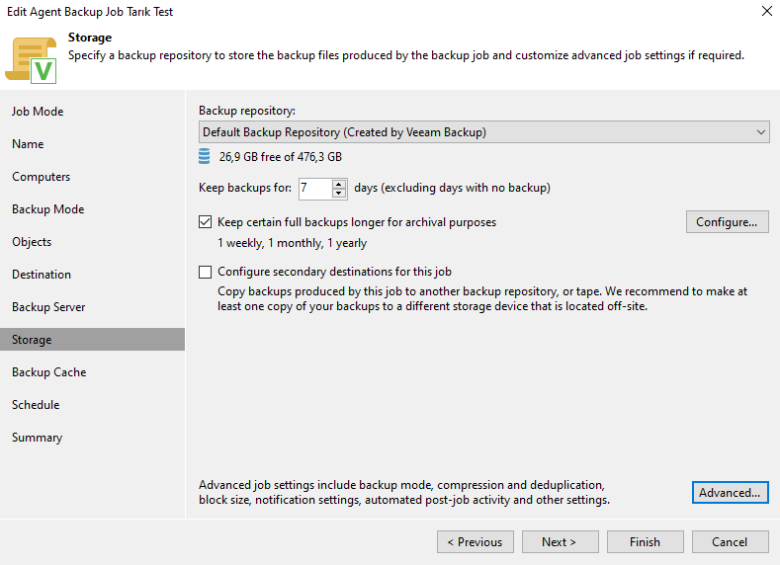Go to the Backup Cache step
The width and height of the screenshot is (780, 565).
(x=49, y=372)
